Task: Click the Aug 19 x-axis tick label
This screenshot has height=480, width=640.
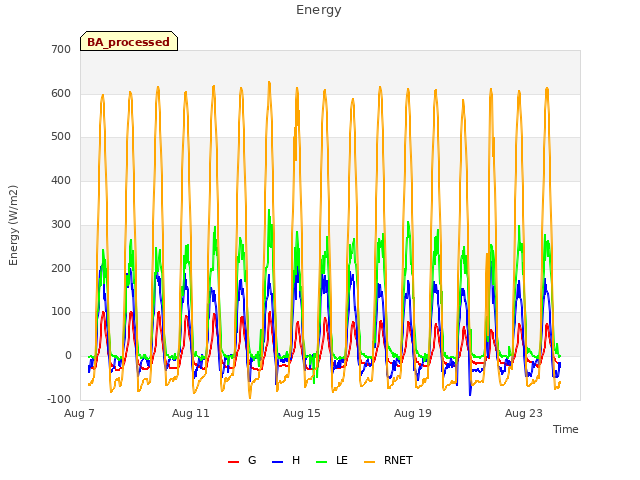Action: (413, 413)
